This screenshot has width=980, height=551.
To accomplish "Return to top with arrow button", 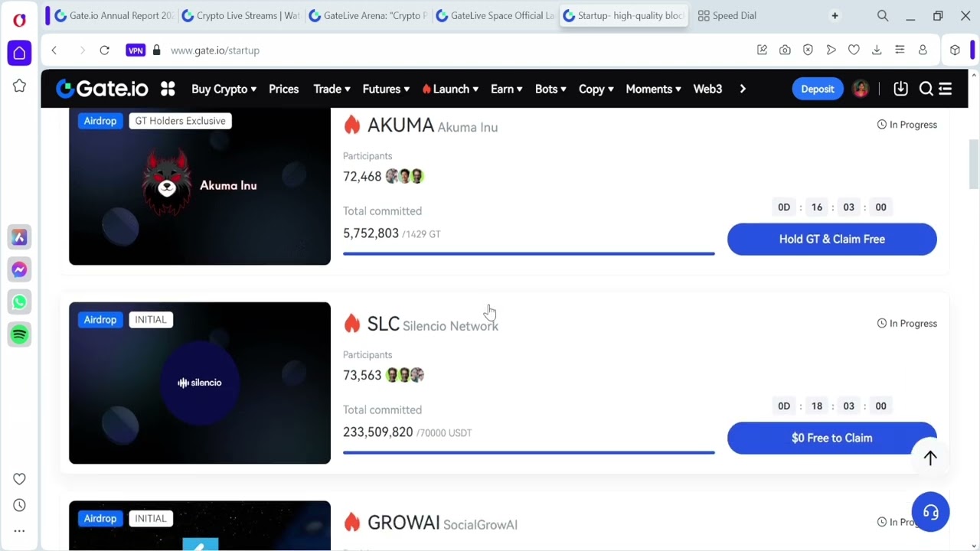I will click(930, 458).
